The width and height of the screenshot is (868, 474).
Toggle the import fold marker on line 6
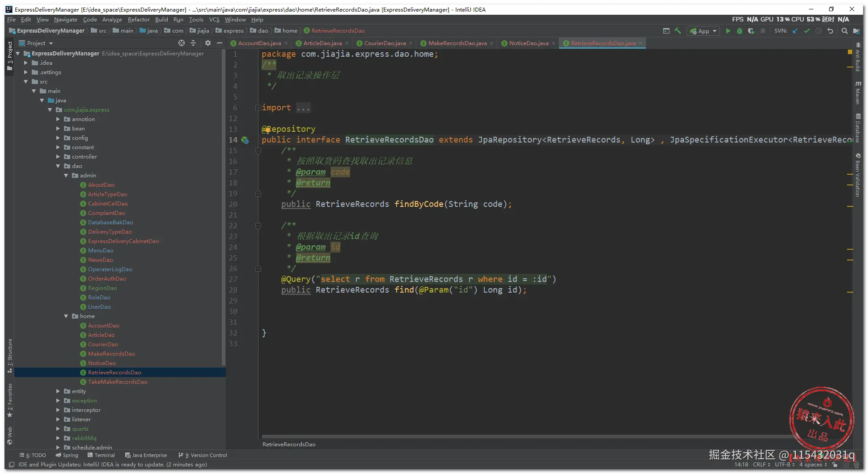click(258, 108)
